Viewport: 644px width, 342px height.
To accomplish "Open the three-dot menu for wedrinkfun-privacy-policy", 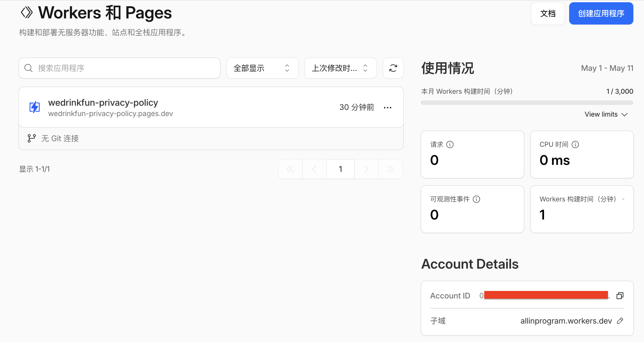I will [x=388, y=107].
